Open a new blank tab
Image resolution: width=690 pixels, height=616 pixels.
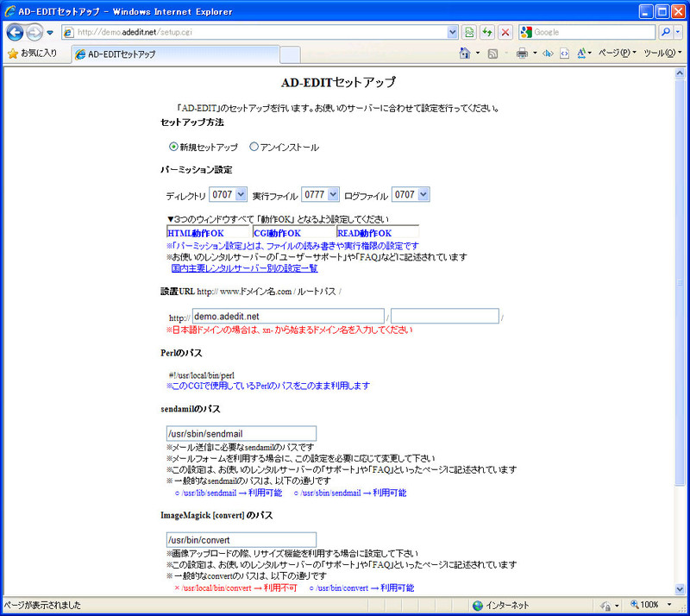click(x=290, y=54)
